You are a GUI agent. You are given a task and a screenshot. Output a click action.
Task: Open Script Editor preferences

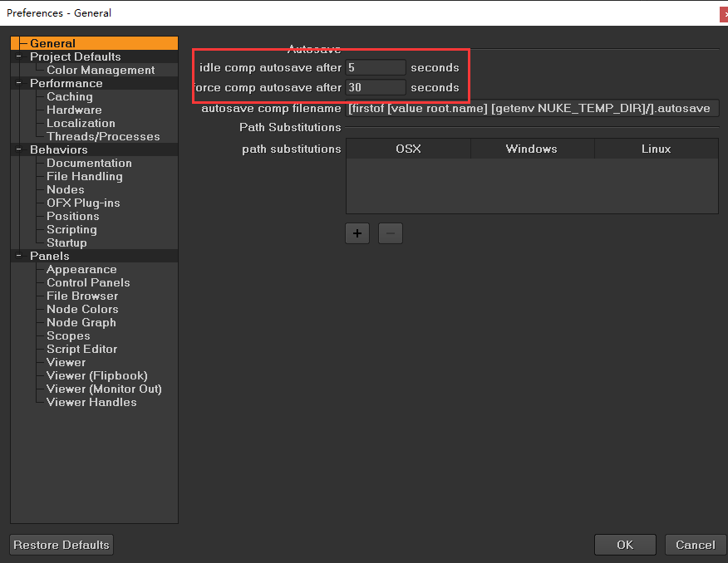(x=81, y=349)
